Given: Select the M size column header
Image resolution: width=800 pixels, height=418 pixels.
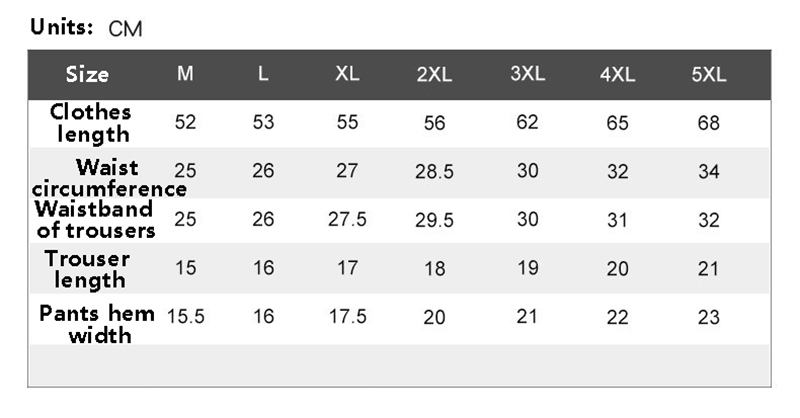Looking at the screenshot, I should click(x=185, y=74).
